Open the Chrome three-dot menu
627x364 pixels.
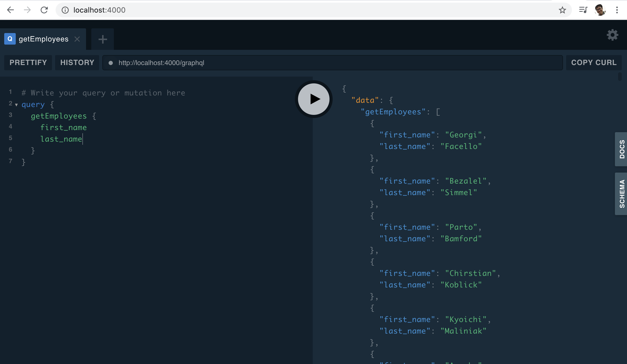tap(617, 10)
